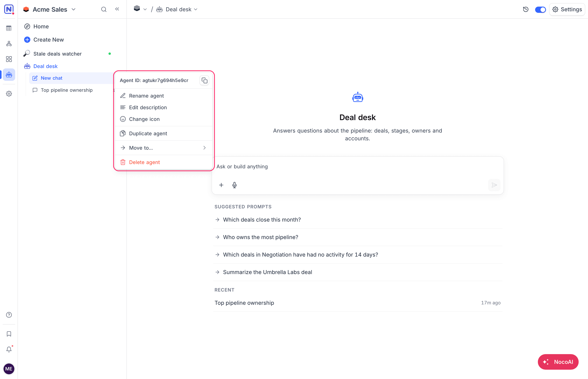Viewport: 588px width, 379px height.
Task: Open the ME user avatar
Action: pos(9,369)
